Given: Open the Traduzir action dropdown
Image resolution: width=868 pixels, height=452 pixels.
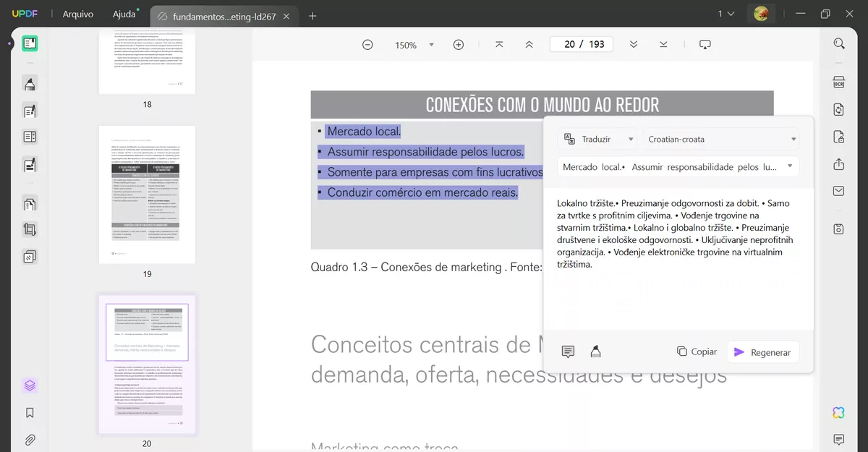Looking at the screenshot, I should coord(597,138).
